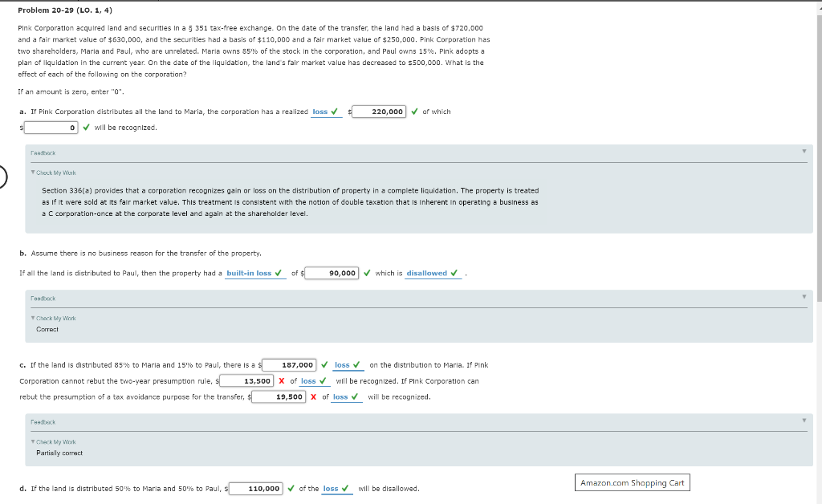Click the green checkmark beside 110,000

point(291,488)
